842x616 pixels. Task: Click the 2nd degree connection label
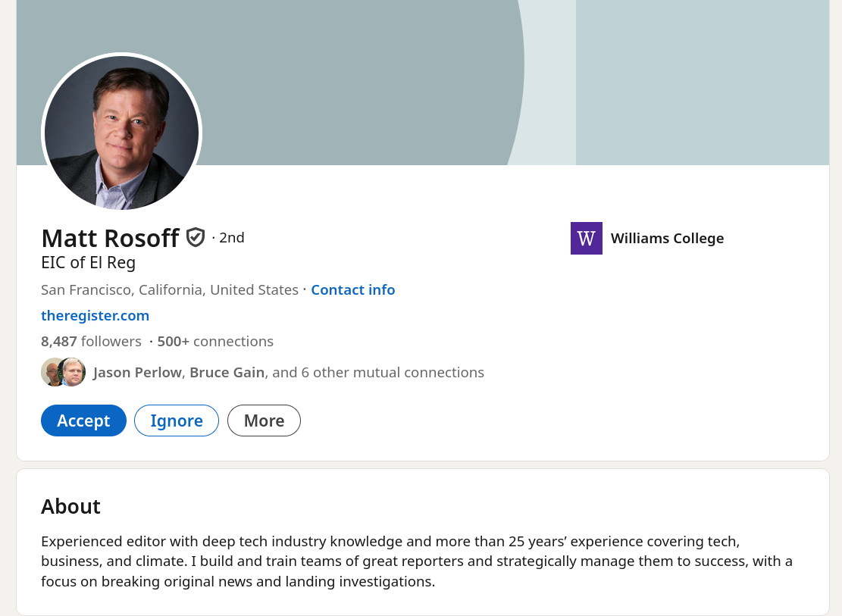[231, 238]
